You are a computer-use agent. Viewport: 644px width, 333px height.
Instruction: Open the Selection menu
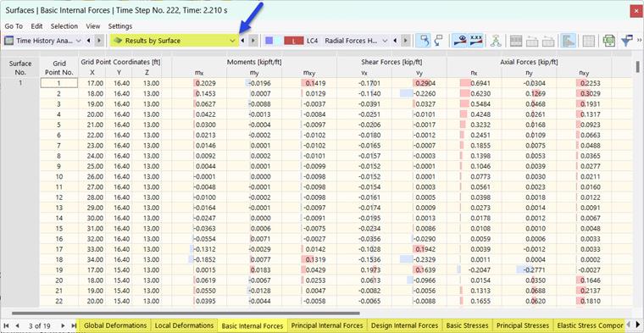point(64,26)
